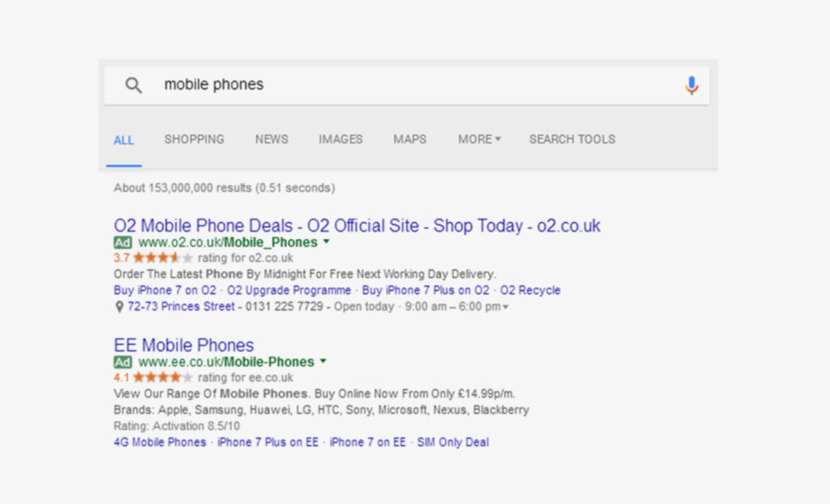Click the Ad badge beside www.ee.co.uk

[x=123, y=362]
